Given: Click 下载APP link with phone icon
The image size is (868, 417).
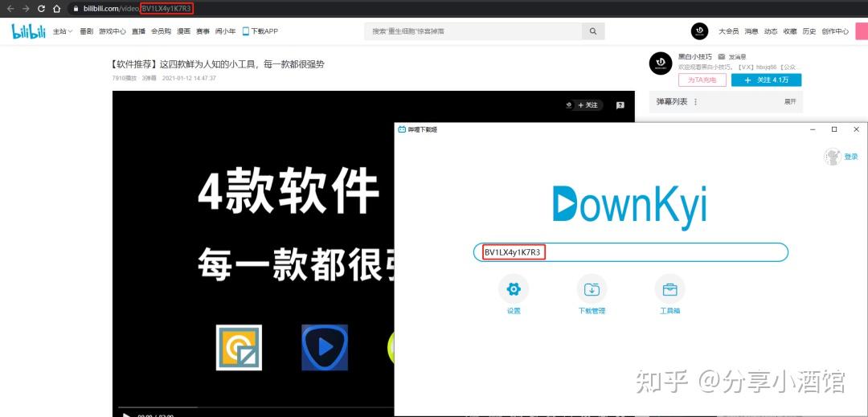Looking at the screenshot, I should (260, 31).
